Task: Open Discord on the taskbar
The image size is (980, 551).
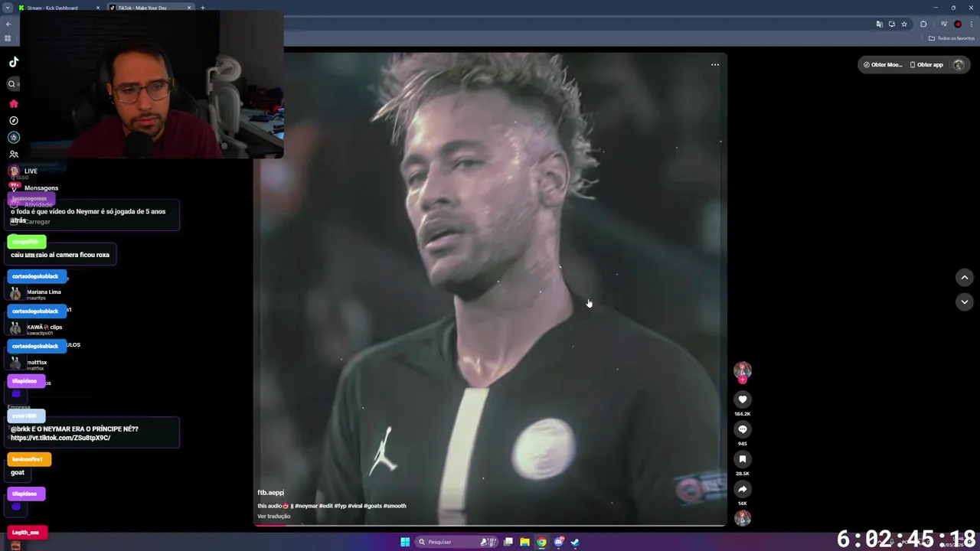Action: point(558,542)
